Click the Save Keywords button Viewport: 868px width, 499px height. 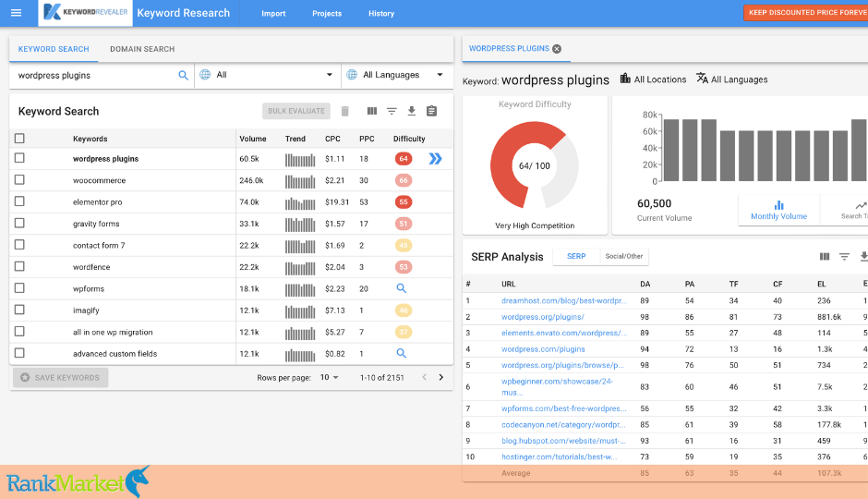[60, 378]
